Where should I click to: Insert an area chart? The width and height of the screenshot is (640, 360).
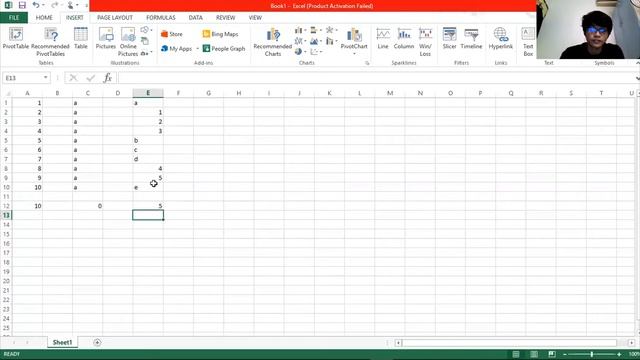(315, 41)
